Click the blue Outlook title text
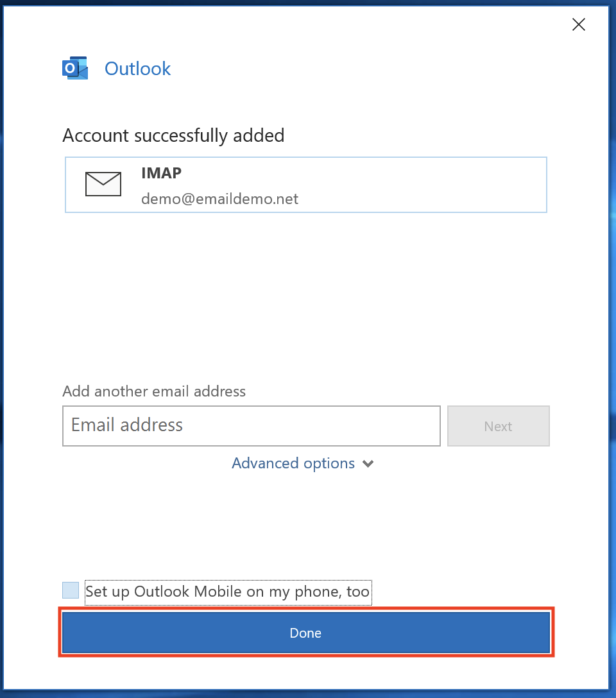The width and height of the screenshot is (616, 698). pos(137,69)
